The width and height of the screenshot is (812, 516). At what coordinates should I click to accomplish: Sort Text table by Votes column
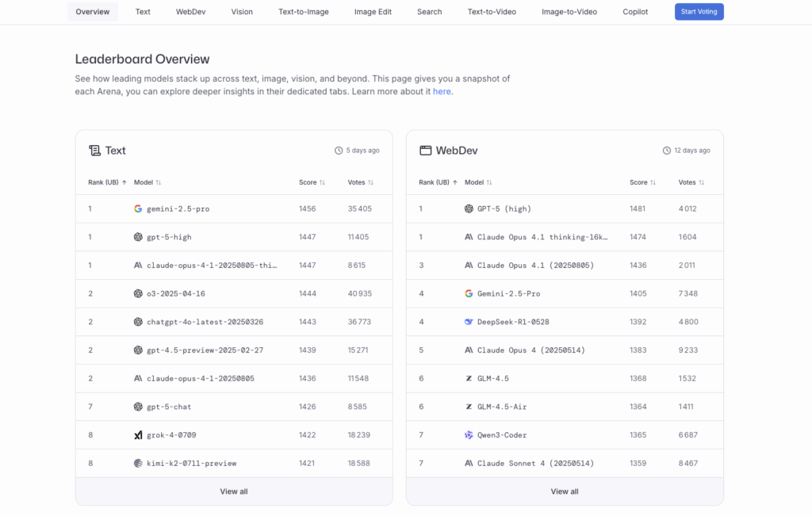pyautogui.click(x=361, y=182)
